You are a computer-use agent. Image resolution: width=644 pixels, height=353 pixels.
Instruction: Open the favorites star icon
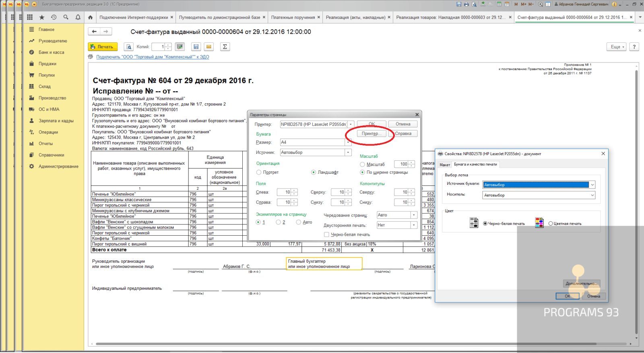[42, 17]
